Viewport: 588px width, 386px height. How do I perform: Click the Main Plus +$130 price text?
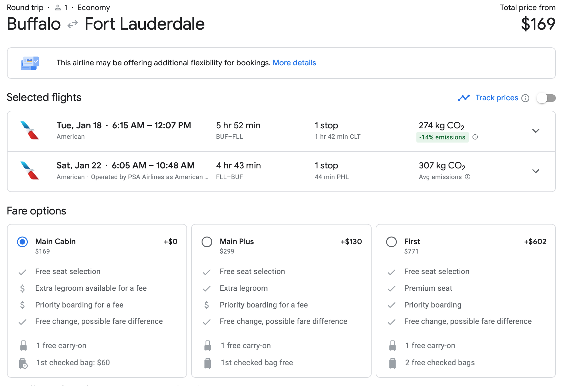(351, 242)
